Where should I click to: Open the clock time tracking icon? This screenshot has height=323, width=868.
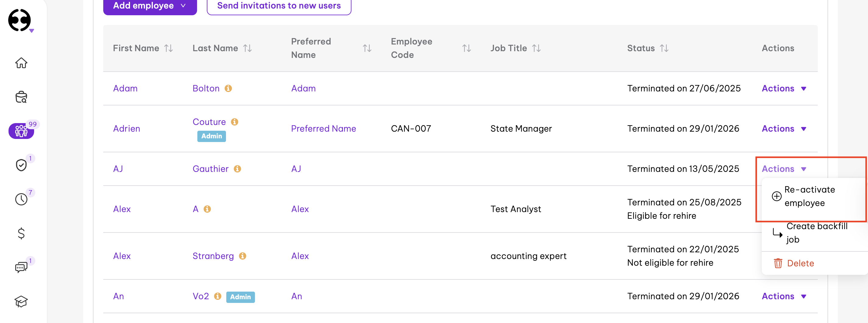tap(21, 199)
